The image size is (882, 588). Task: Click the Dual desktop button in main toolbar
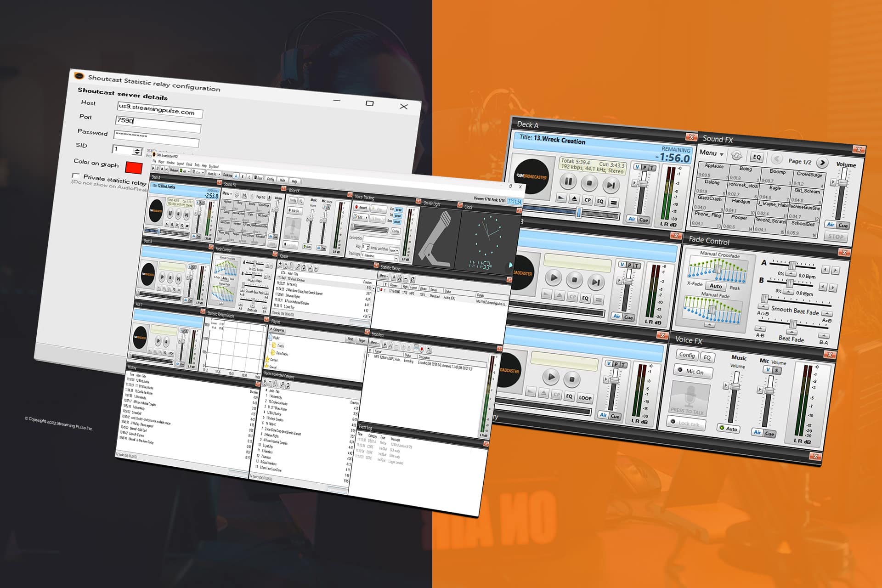coord(258,178)
